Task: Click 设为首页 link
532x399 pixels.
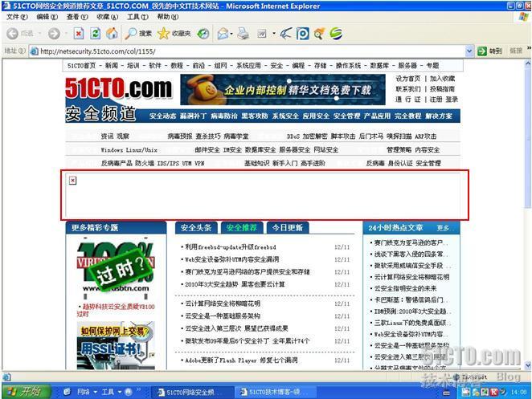Action: [x=407, y=79]
